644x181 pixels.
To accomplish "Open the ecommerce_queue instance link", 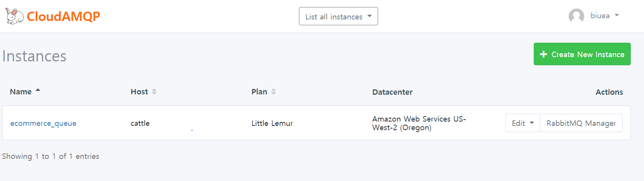I will pyautogui.click(x=43, y=123).
